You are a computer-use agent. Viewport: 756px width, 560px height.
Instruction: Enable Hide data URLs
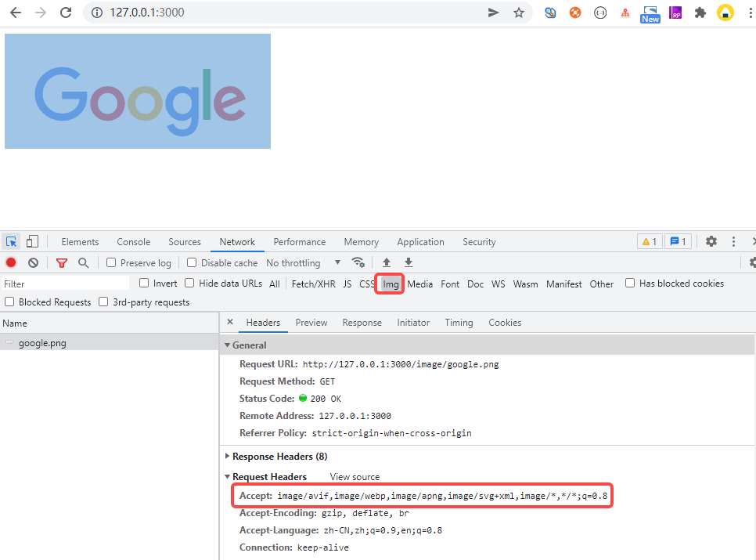(x=189, y=284)
